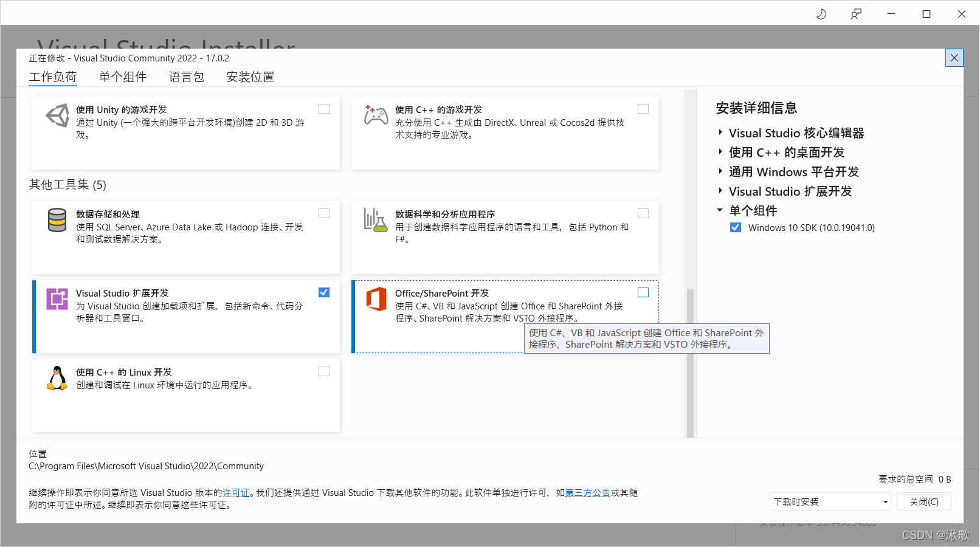Click the 其他工具集 (5) section heading
The width and height of the screenshot is (980, 547).
67,185
